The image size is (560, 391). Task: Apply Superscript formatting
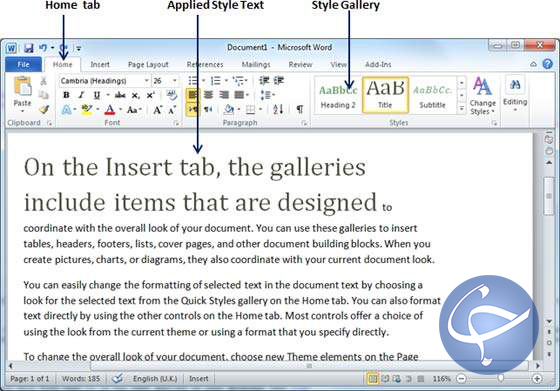[150, 95]
